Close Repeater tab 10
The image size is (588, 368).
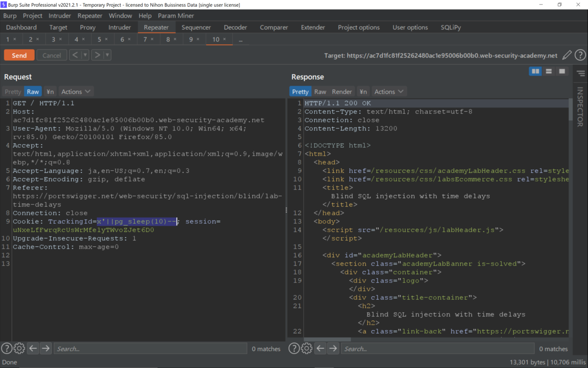click(224, 39)
